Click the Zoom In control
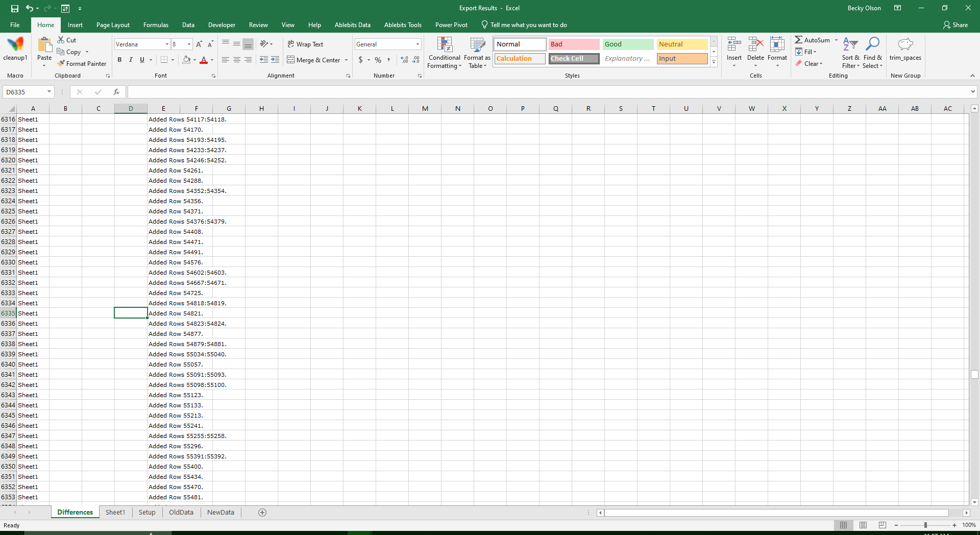This screenshot has width=980, height=535. click(954, 525)
